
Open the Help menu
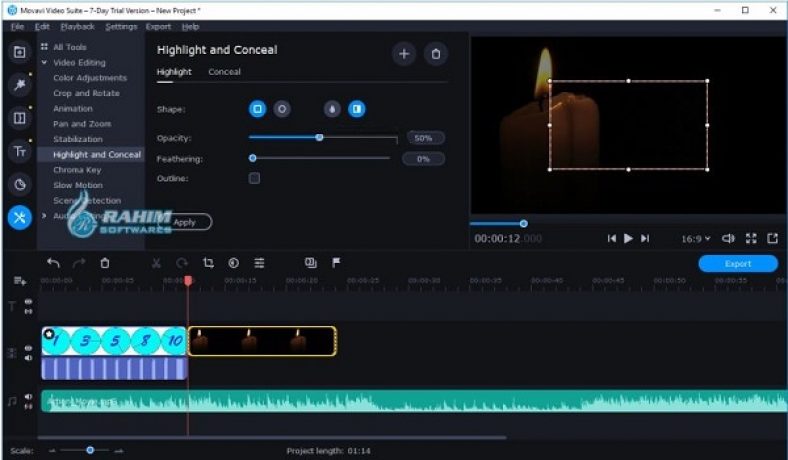pos(190,27)
